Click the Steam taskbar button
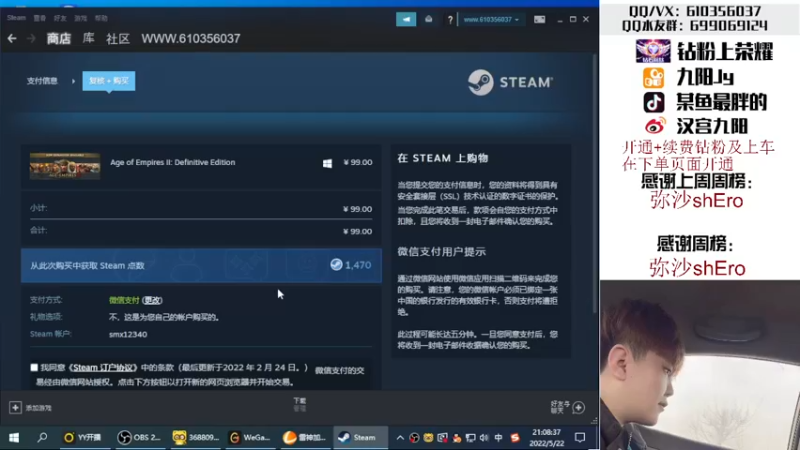 pyautogui.click(x=360, y=437)
